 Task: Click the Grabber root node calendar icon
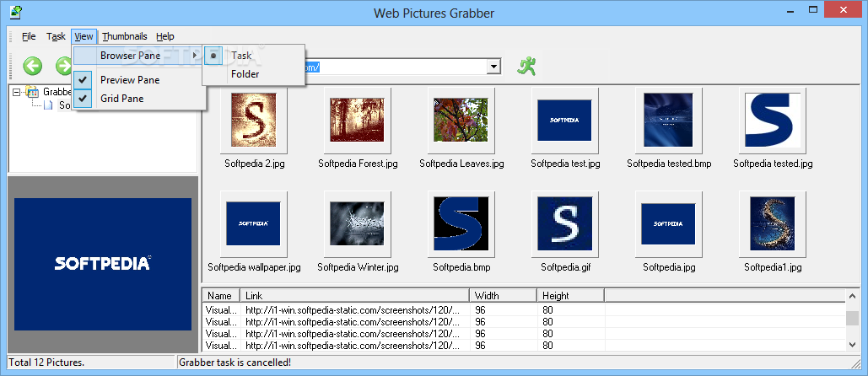pos(32,92)
